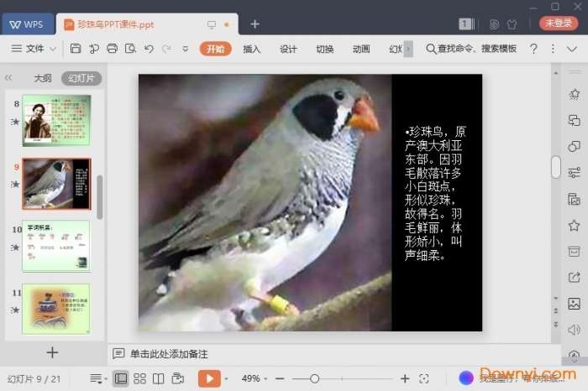Collapse the ribbon with chevron

click(572, 49)
